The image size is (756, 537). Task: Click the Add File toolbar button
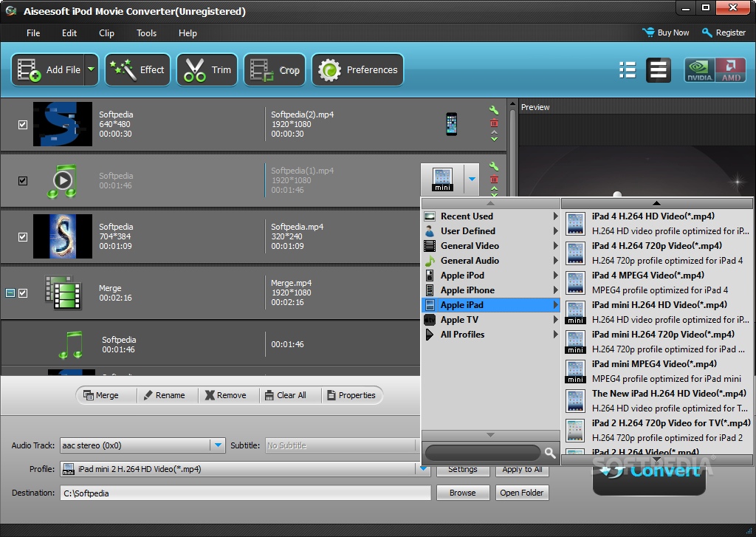click(48, 70)
